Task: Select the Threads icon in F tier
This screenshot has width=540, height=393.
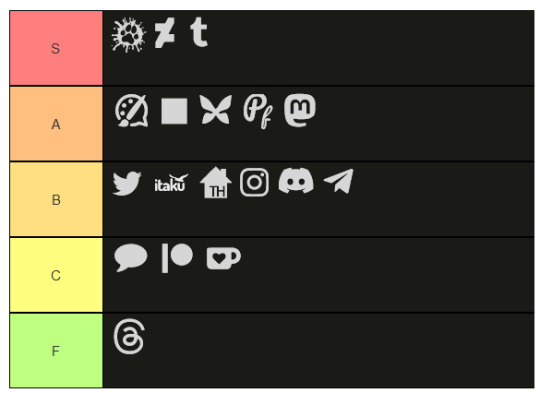Action: click(129, 337)
